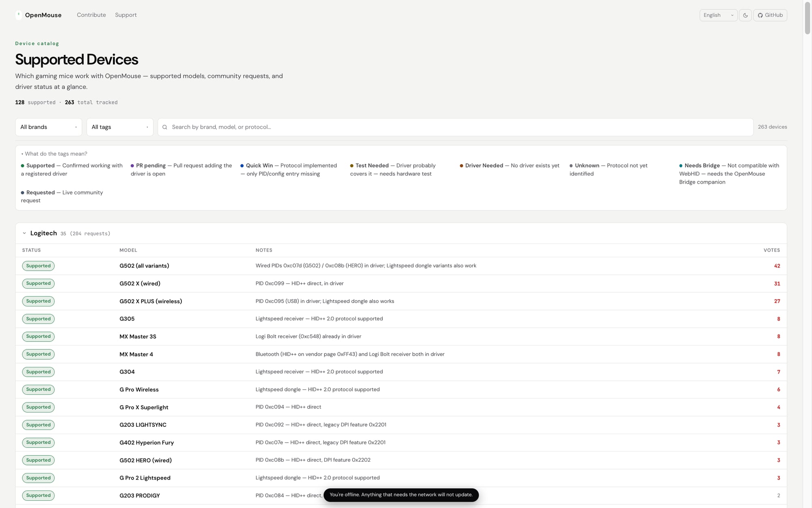
Task: Click the NOTES column header
Action: tap(264, 250)
